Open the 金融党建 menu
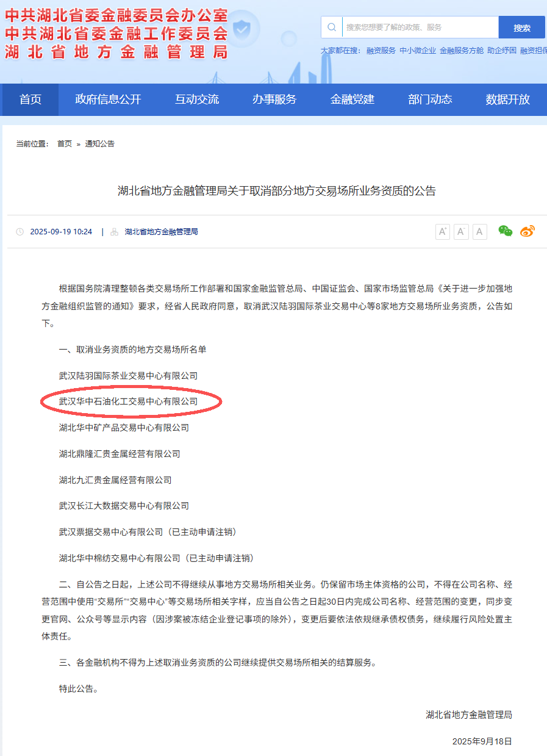The image size is (547, 756). coord(352,99)
